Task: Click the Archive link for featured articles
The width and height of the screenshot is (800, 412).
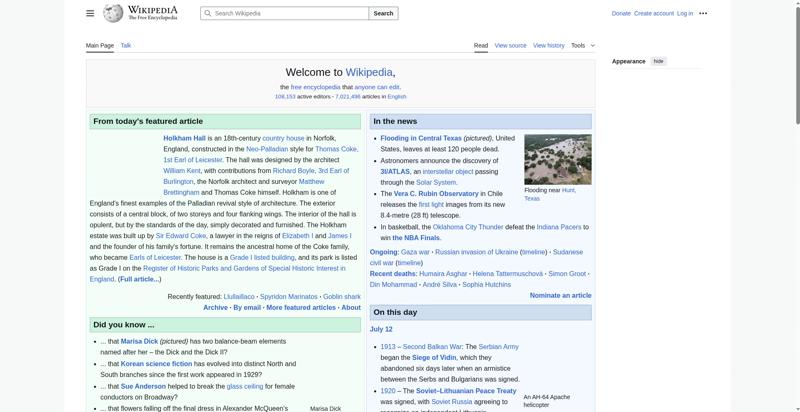Action: pyautogui.click(x=215, y=307)
